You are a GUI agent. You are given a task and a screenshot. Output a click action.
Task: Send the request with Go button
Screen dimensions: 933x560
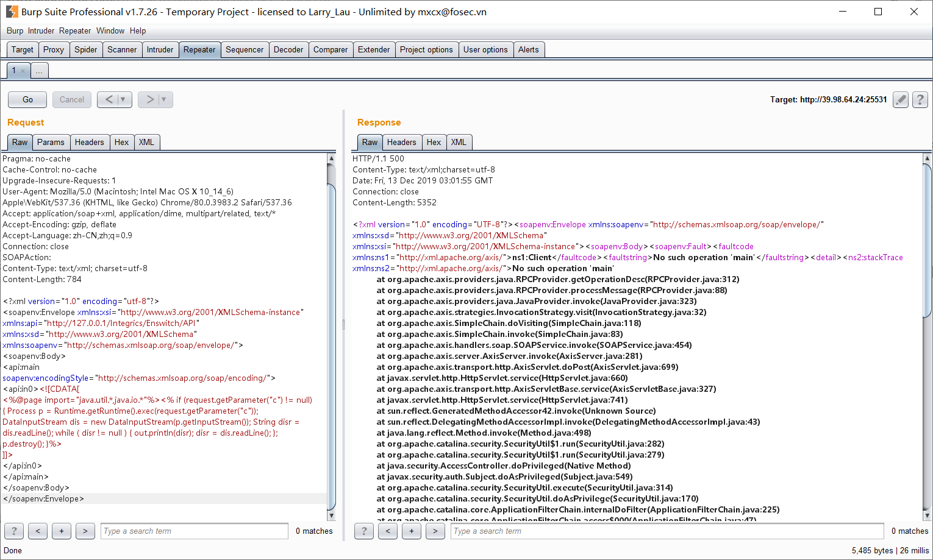28,99
